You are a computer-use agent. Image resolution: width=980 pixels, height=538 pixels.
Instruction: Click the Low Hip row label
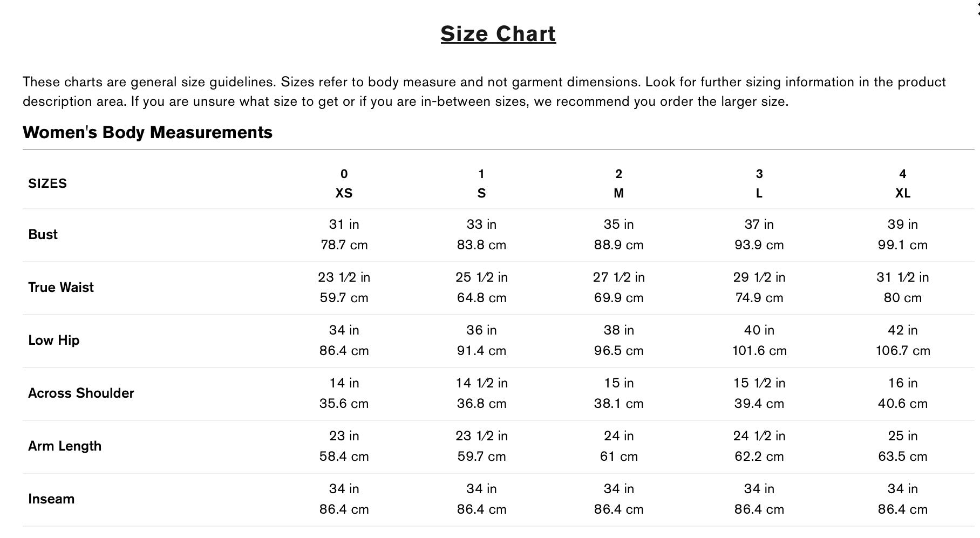53,340
